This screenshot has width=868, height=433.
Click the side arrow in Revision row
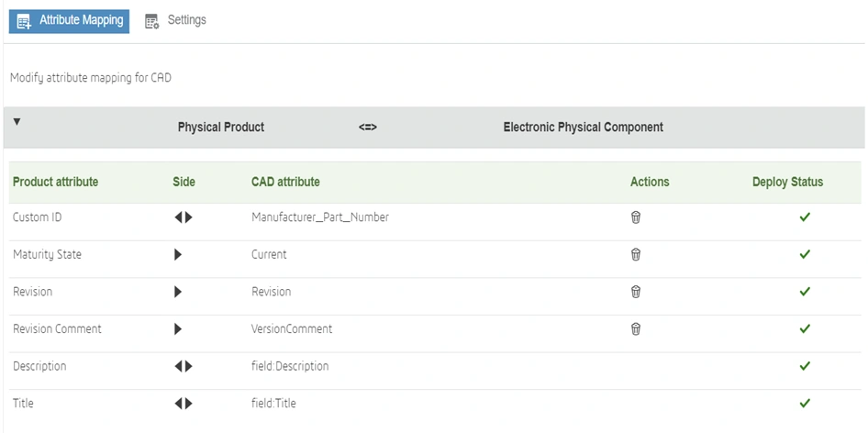coord(178,292)
